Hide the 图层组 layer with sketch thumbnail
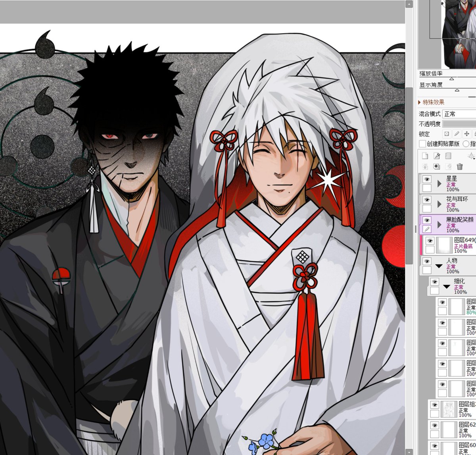This screenshot has height=455, width=476. click(435, 405)
